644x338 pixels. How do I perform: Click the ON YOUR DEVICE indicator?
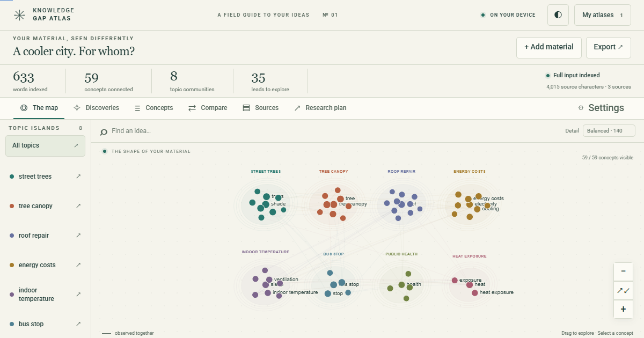tap(508, 15)
